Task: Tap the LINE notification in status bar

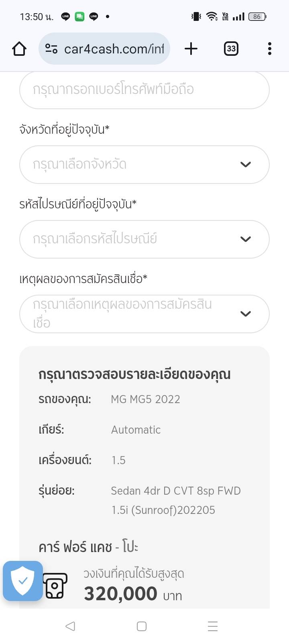Action: click(x=65, y=16)
